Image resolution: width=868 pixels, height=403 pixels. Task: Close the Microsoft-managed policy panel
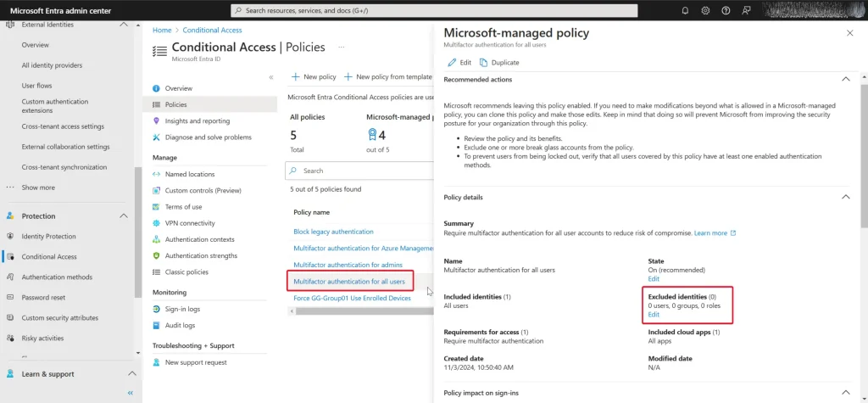click(849, 33)
